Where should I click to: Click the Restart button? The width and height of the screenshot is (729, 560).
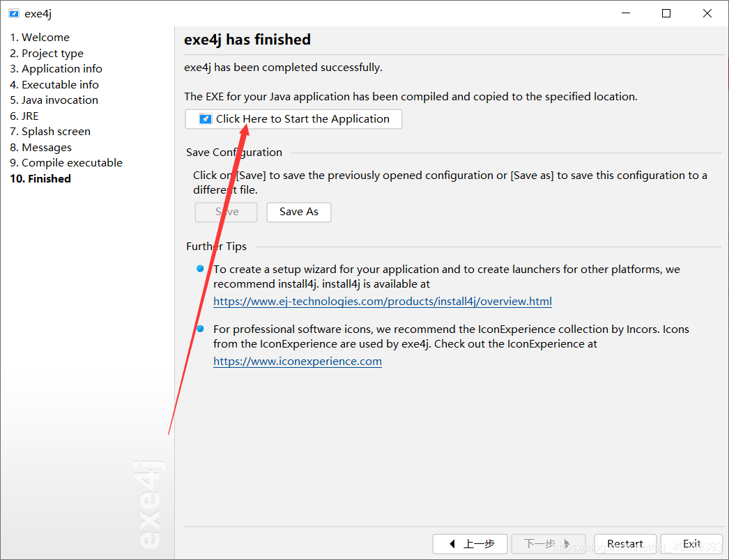tap(625, 544)
